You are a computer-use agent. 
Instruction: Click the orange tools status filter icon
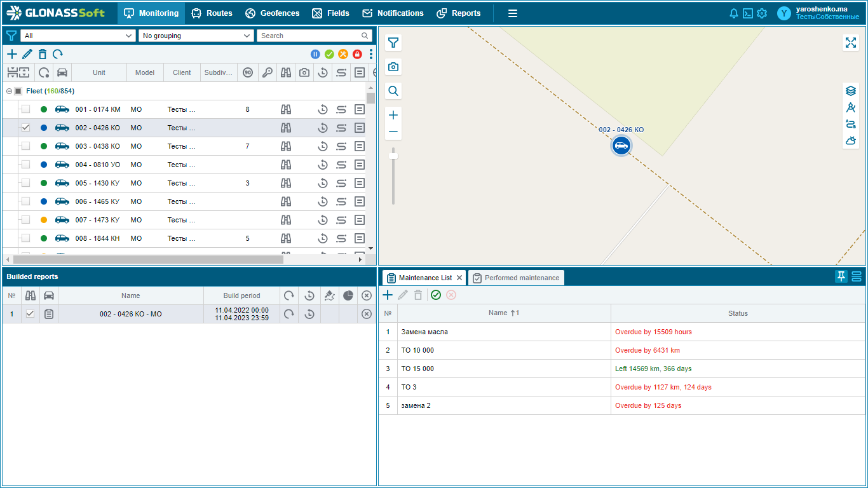click(x=343, y=54)
